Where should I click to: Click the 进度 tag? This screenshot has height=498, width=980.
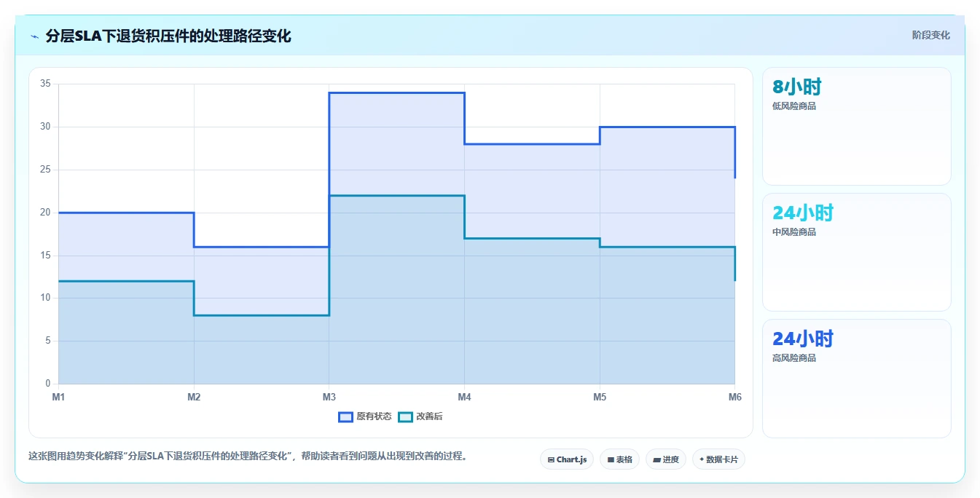click(x=666, y=459)
